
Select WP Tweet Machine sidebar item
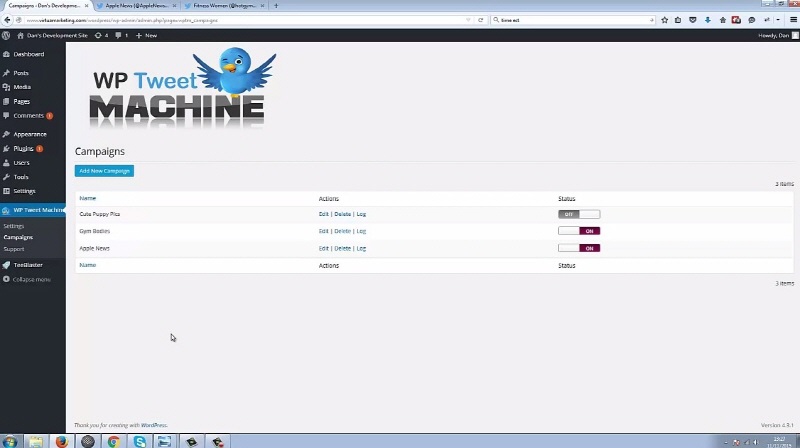33,210
